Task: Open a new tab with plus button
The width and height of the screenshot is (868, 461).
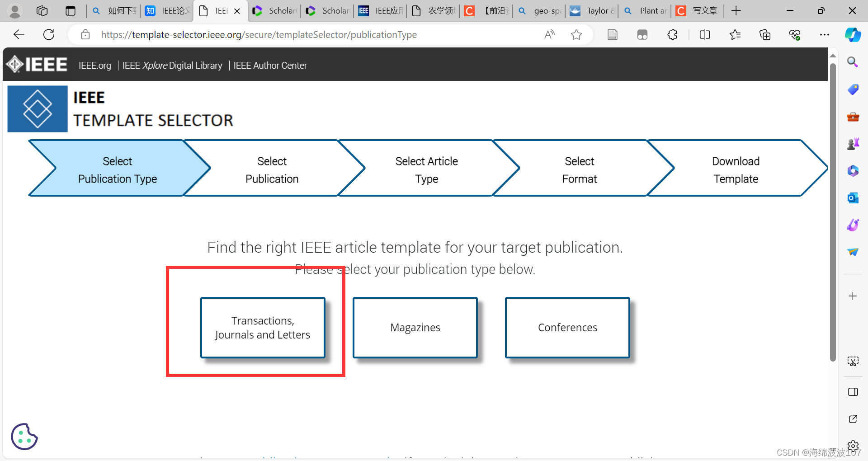Action: [x=736, y=11]
